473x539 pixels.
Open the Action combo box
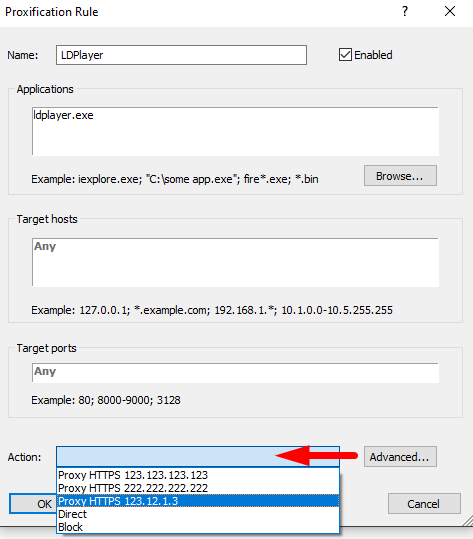[x=198, y=456]
